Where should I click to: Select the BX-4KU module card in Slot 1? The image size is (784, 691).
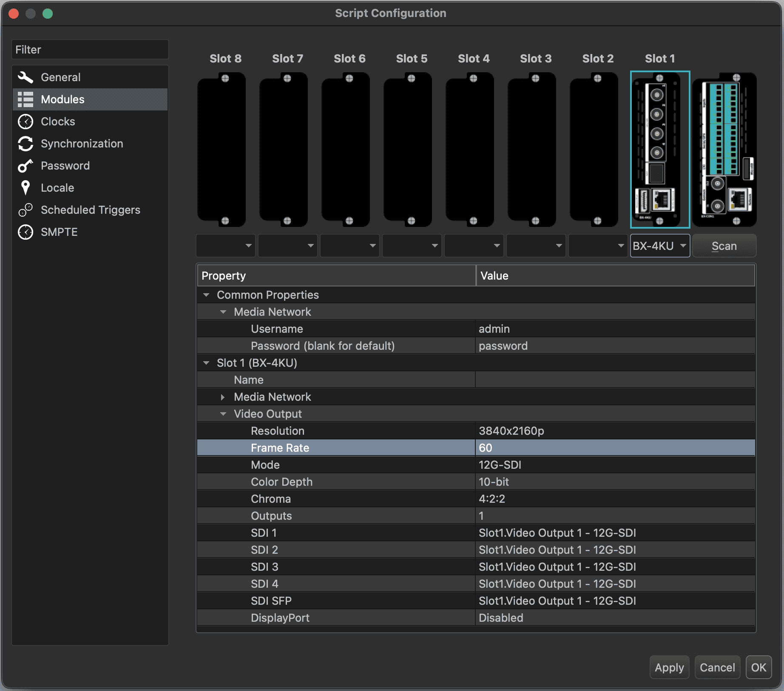coord(659,150)
